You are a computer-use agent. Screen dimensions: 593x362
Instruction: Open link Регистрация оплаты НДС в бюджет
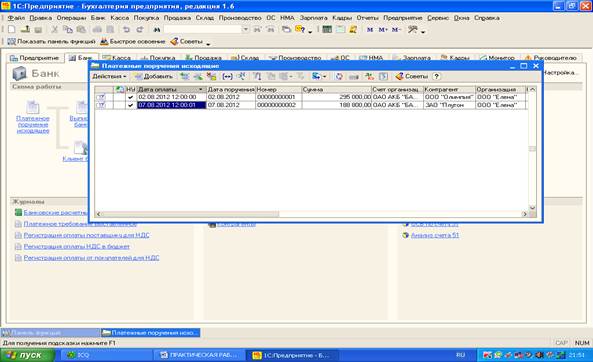click(76, 247)
